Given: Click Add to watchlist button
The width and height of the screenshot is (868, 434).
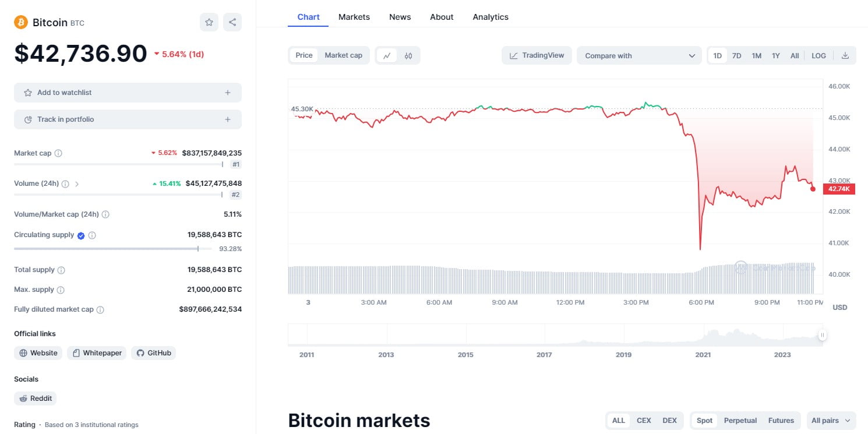Looking at the screenshot, I should (128, 93).
